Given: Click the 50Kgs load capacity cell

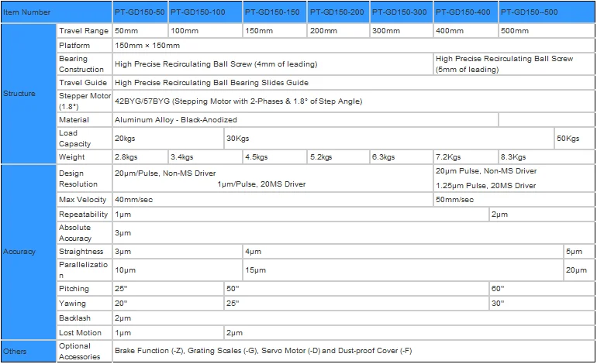Looking at the screenshot, I should pyautogui.click(x=568, y=139).
